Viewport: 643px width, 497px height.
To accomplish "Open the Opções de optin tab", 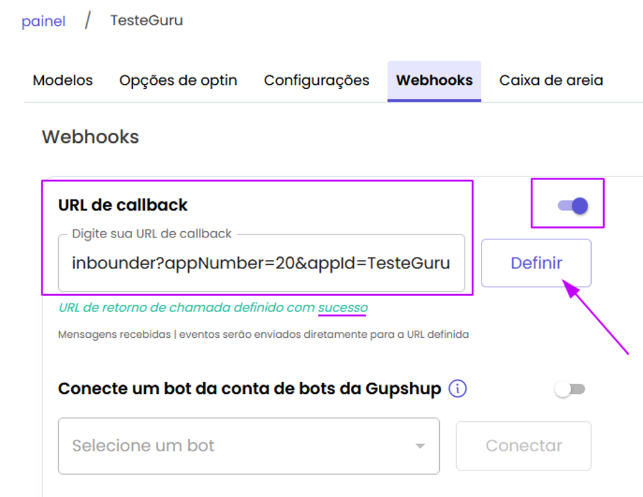I will point(178,80).
